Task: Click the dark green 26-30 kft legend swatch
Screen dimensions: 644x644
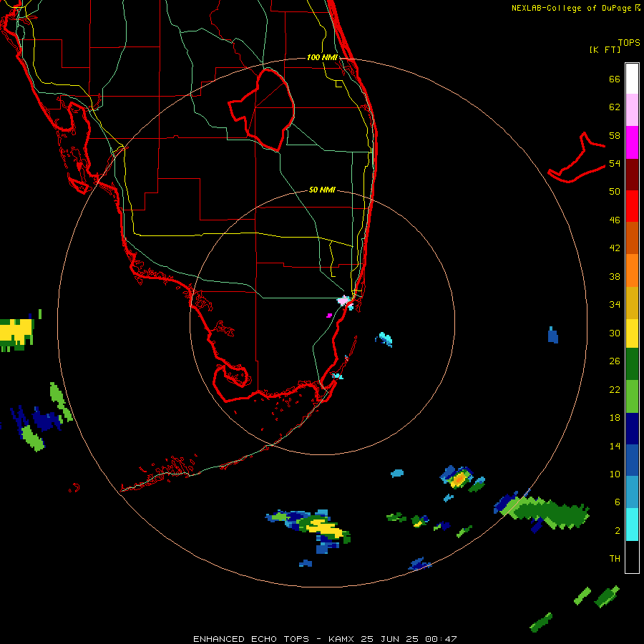Action: click(x=632, y=364)
